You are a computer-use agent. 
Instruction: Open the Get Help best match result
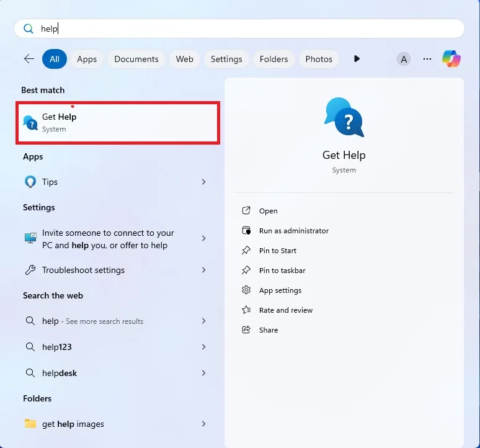pyautogui.click(x=118, y=123)
